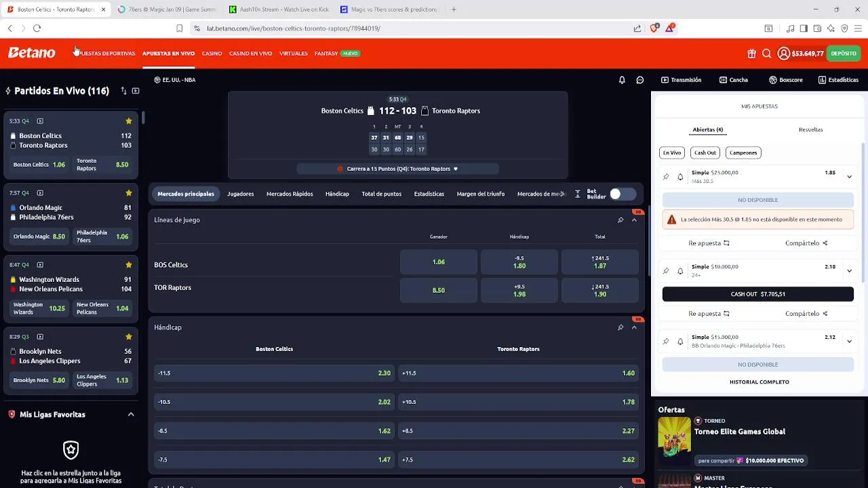
Task: Click Cash Out $7.705,51 button
Action: (758, 294)
